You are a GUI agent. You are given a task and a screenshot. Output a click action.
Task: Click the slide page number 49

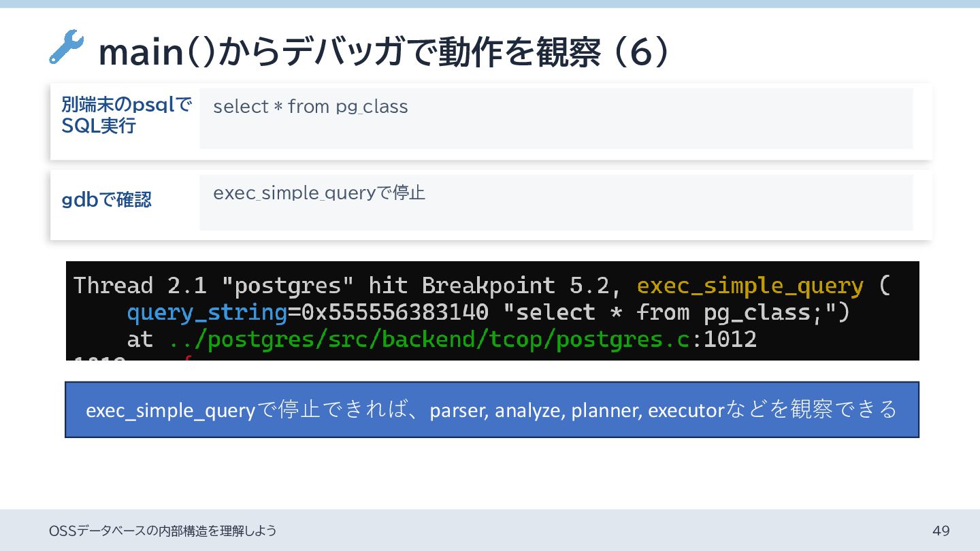[x=941, y=531]
